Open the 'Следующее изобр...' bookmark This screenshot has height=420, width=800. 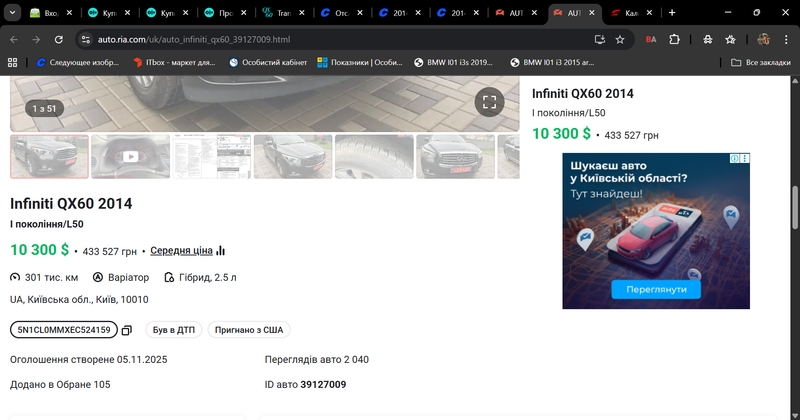click(x=78, y=62)
